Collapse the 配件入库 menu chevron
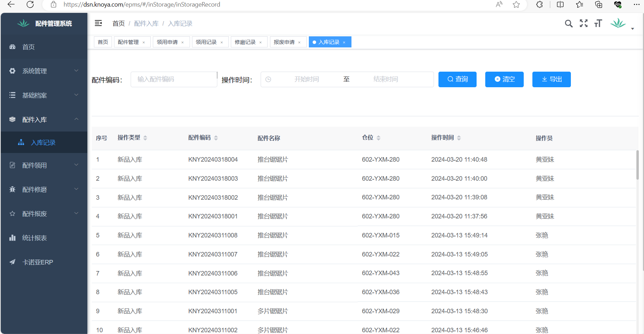 point(76,119)
